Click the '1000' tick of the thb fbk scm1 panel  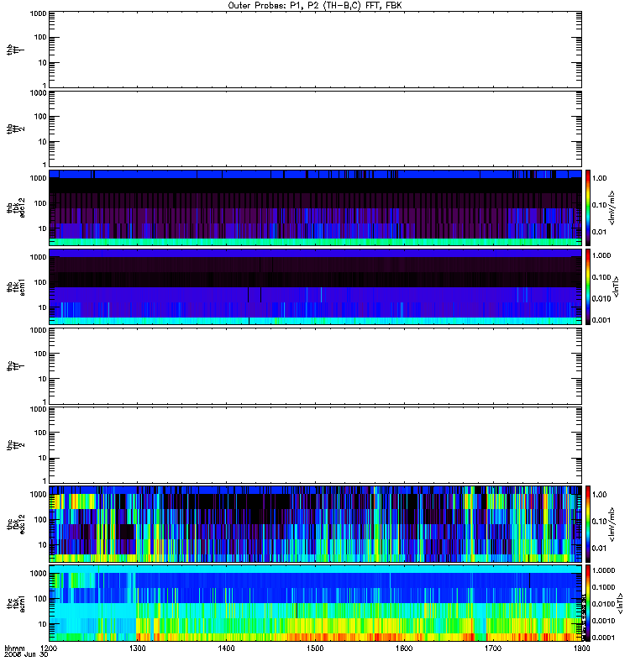(x=38, y=257)
